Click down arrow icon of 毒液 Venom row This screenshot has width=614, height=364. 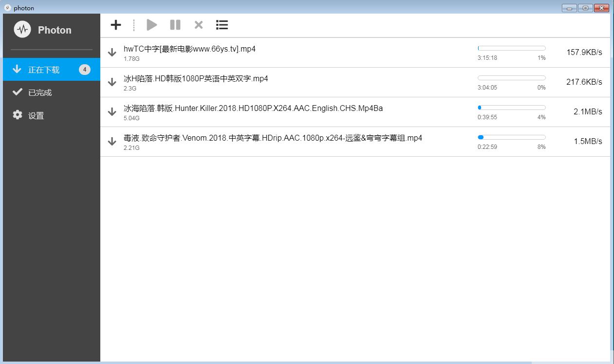coord(112,142)
